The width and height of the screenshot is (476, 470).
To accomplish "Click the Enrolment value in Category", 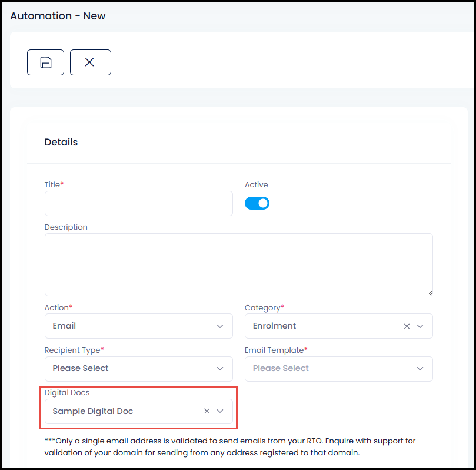I will tap(274, 326).
